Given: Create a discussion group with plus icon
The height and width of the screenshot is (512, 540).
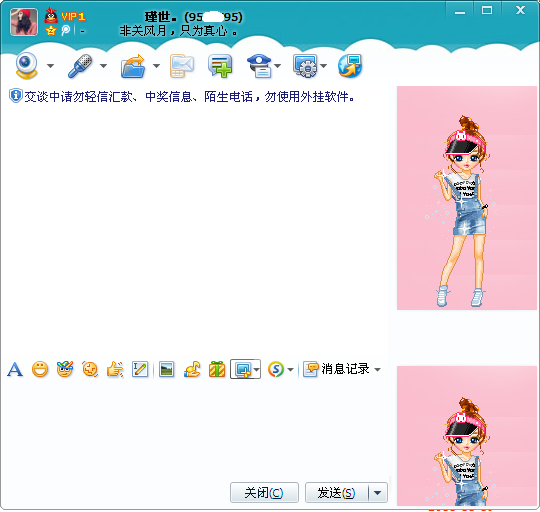Looking at the screenshot, I should click(220, 66).
